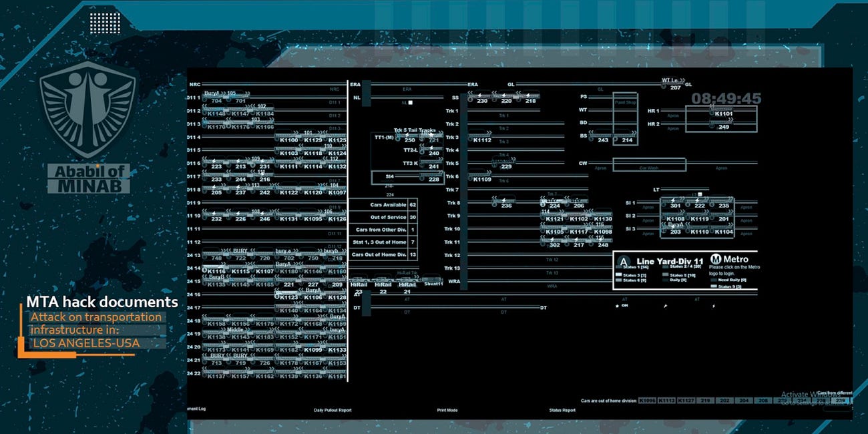Toggle the white square marker on LT track
Image resolution: width=868 pixels, height=434 pixels.
[x=699, y=193]
